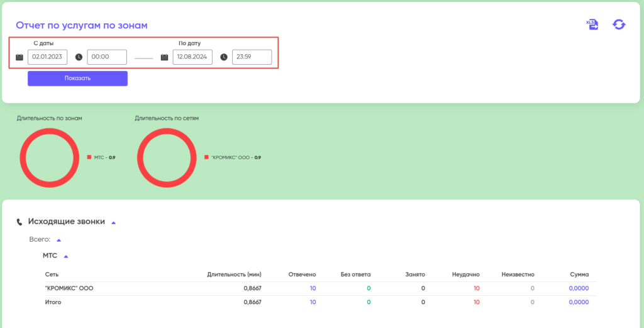Image resolution: width=644 pixels, height=328 pixels.
Task: Click the answered count 10 in КРОМИКС row
Action: click(312, 288)
